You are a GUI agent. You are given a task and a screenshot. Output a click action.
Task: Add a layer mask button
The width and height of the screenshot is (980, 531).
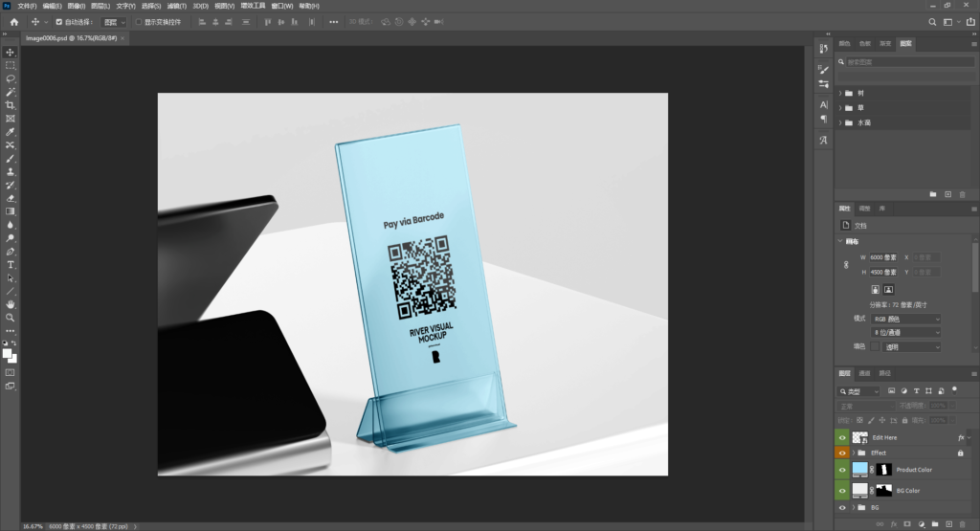907,524
